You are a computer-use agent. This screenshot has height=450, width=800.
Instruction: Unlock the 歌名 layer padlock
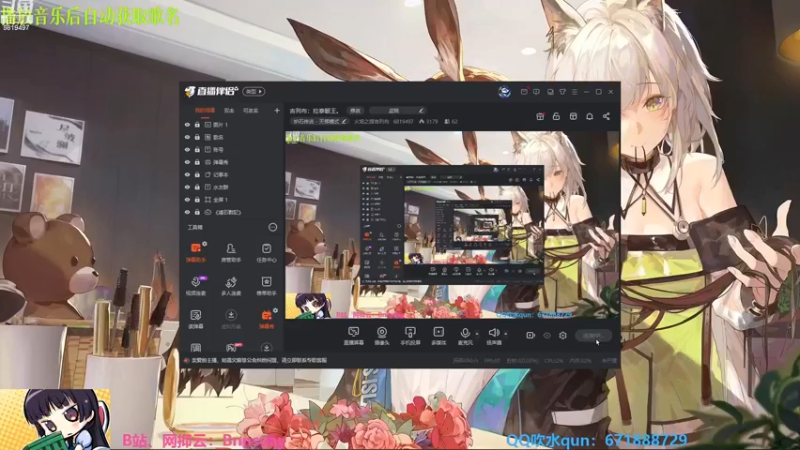pos(197,137)
